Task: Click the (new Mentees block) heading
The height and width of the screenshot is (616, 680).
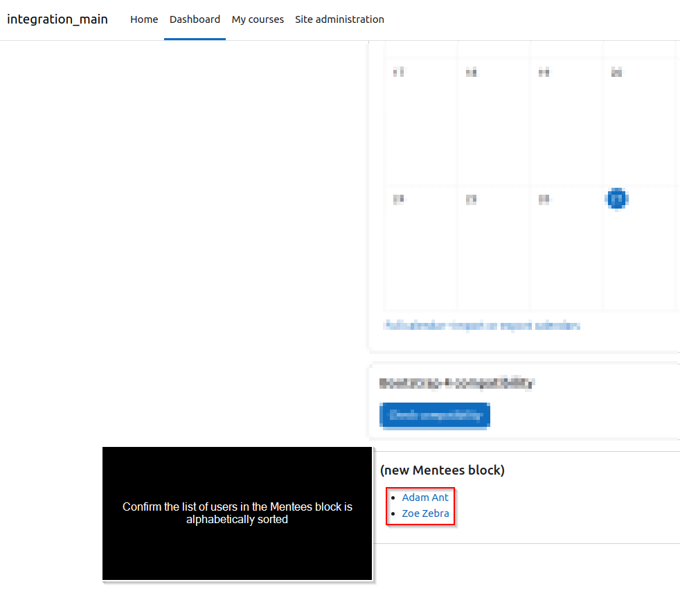Action: point(442,470)
